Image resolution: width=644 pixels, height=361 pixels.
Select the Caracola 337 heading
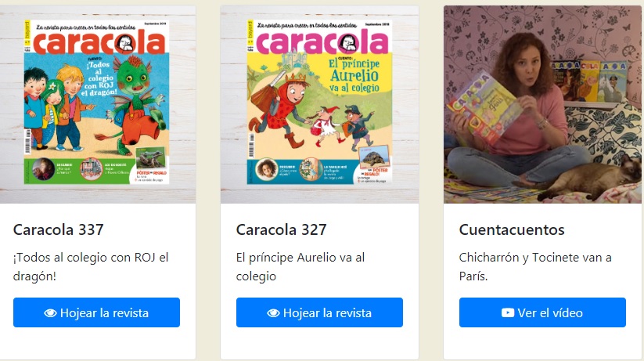(59, 229)
